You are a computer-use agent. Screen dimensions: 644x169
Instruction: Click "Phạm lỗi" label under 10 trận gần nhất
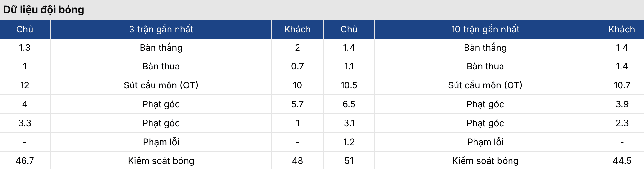coord(485,142)
